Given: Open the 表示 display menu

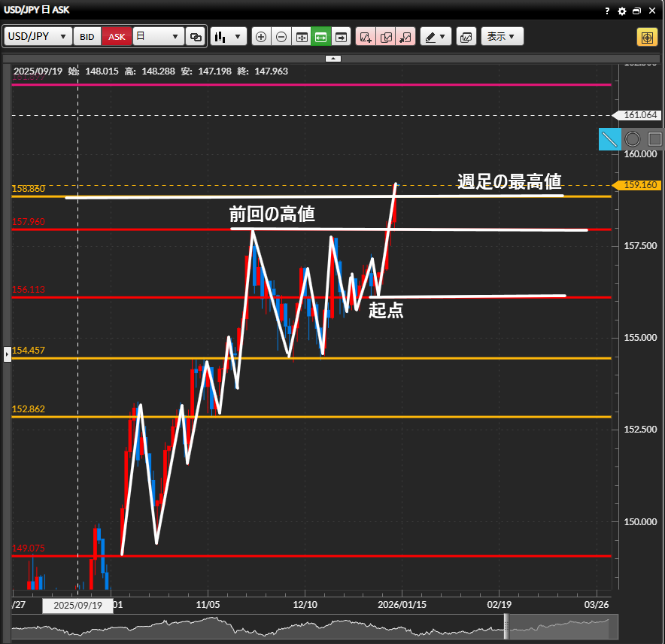Looking at the screenshot, I should pos(501,37).
